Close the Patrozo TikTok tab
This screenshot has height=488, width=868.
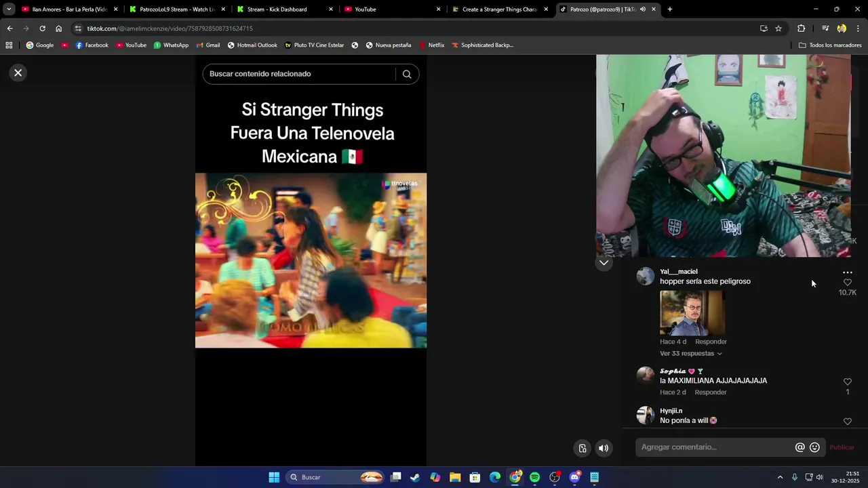tap(654, 9)
